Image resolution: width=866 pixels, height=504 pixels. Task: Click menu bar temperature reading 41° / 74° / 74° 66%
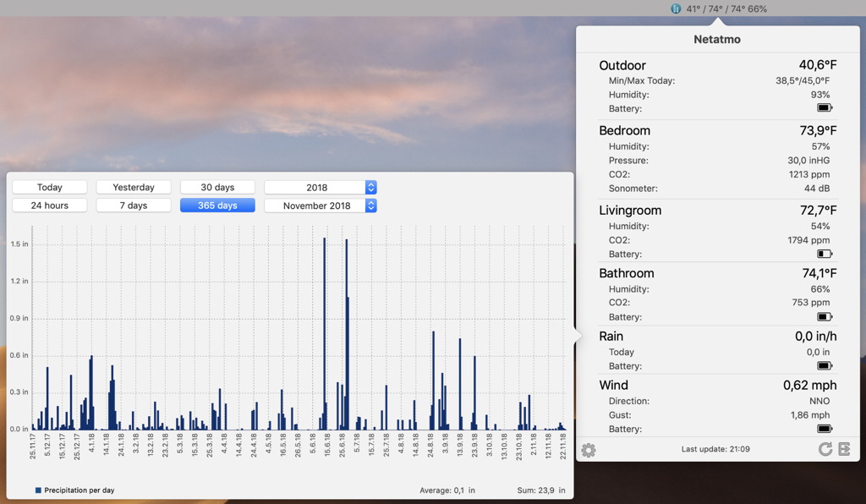(726, 8)
